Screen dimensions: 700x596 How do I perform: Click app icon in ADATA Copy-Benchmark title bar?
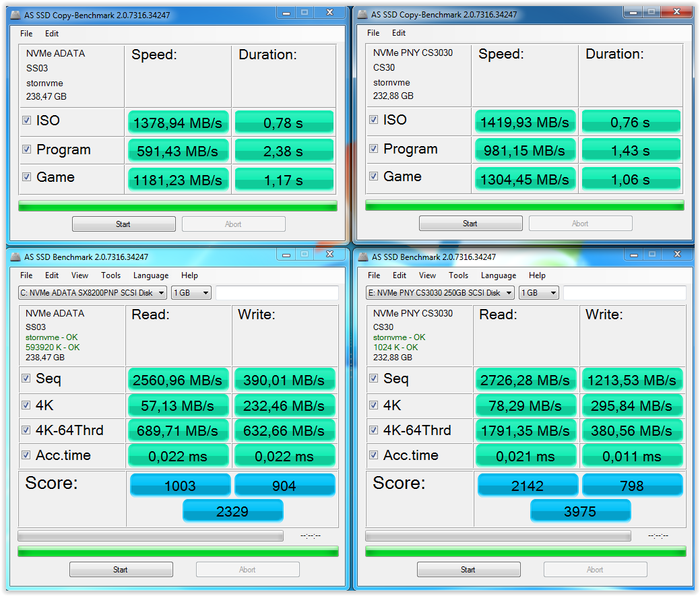[15, 15]
